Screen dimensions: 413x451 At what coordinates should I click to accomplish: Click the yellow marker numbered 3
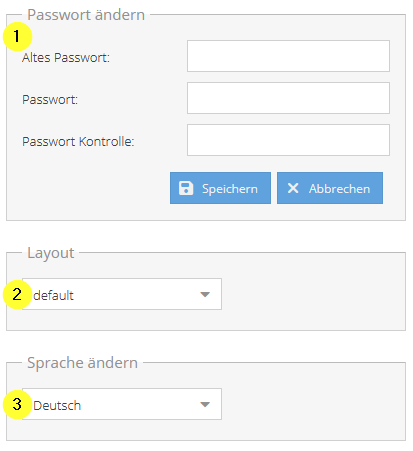pos(17,404)
